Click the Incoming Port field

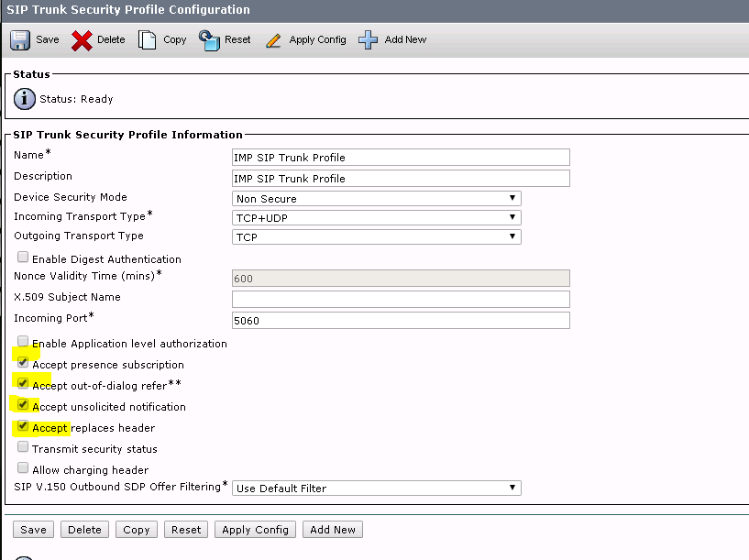[401, 321]
